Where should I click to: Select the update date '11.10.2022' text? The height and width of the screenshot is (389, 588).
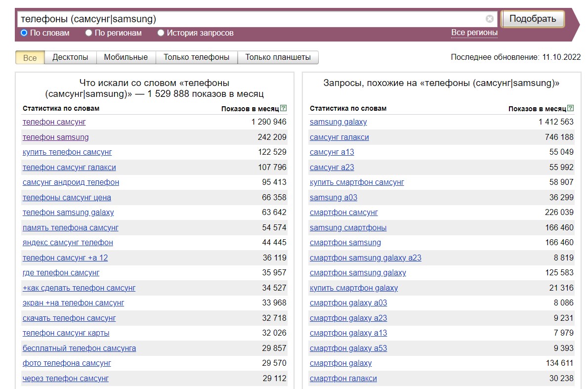coord(561,57)
